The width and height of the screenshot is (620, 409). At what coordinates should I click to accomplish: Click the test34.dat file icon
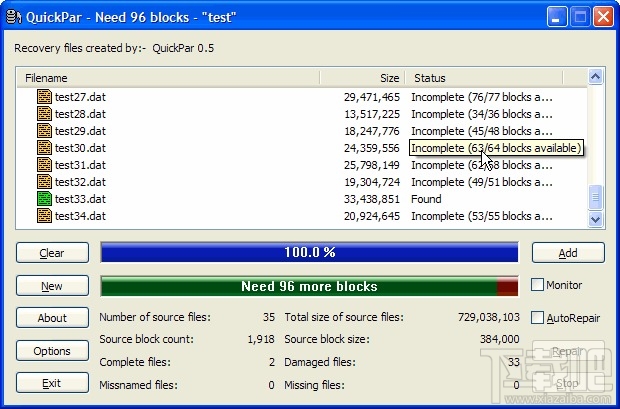44,216
